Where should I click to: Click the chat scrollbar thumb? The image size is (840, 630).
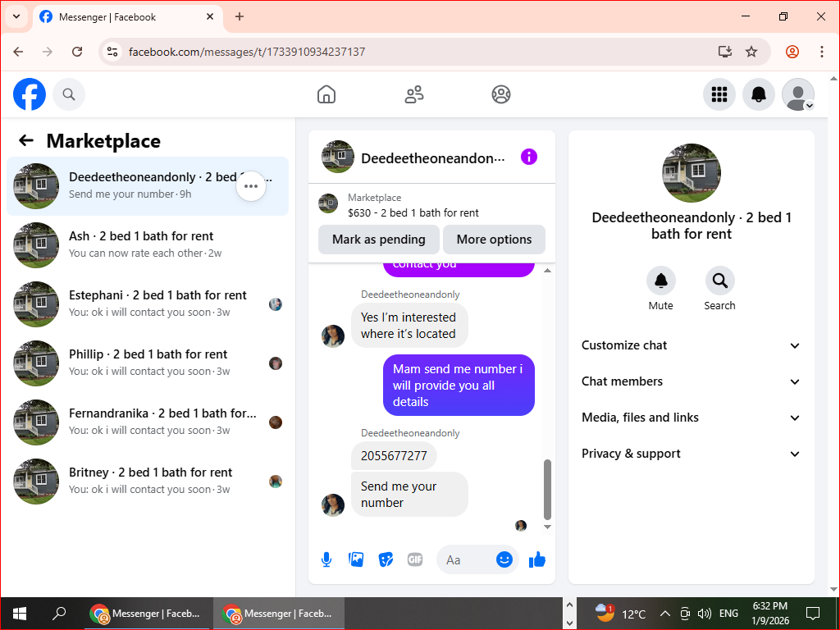547,490
